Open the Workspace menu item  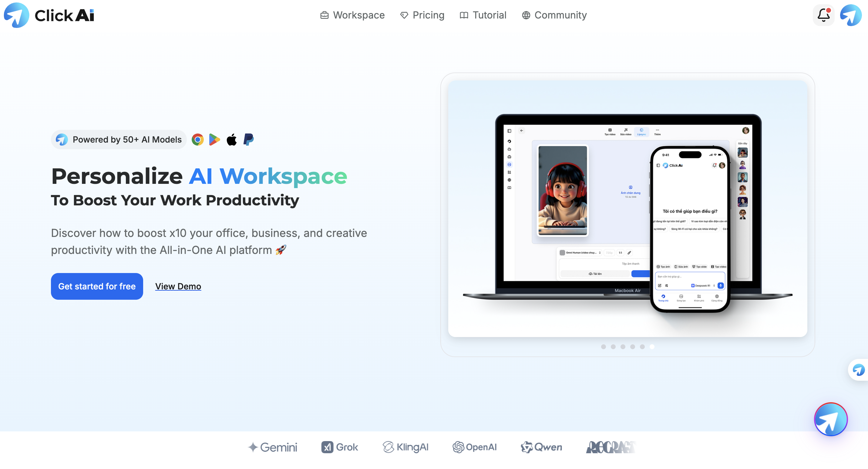pos(352,15)
